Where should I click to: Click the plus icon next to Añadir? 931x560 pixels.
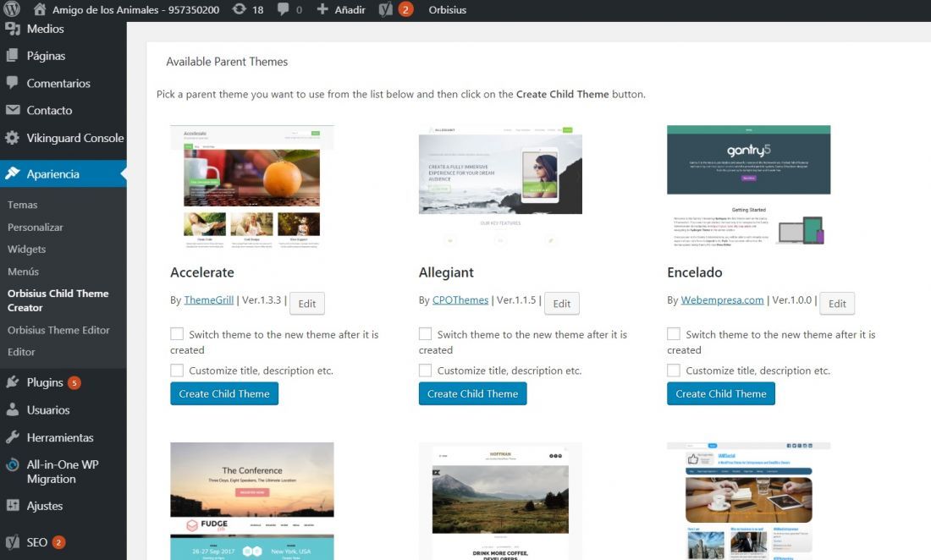pyautogui.click(x=322, y=9)
